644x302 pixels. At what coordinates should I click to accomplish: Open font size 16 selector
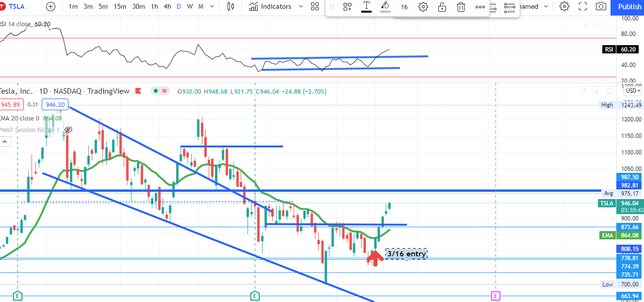(404, 7)
